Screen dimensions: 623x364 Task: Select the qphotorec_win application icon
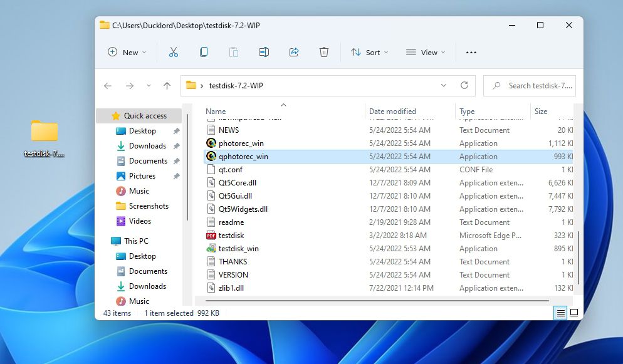(x=211, y=156)
